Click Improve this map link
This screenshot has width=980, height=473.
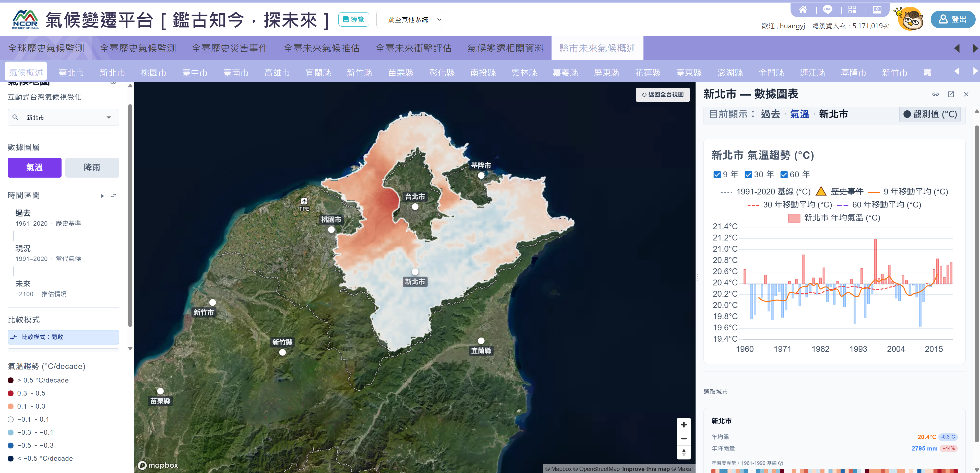[646, 469]
